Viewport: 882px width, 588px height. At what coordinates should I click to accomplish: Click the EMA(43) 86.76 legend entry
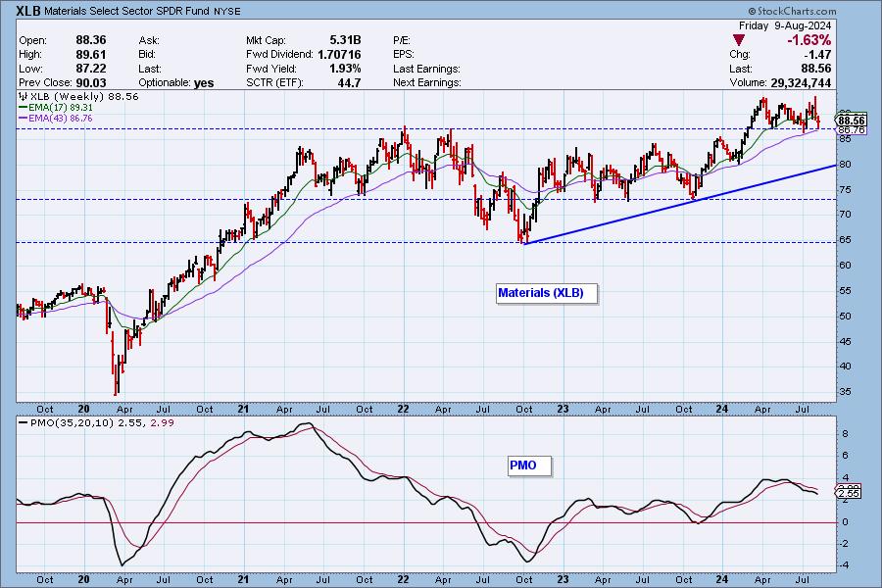(56, 119)
